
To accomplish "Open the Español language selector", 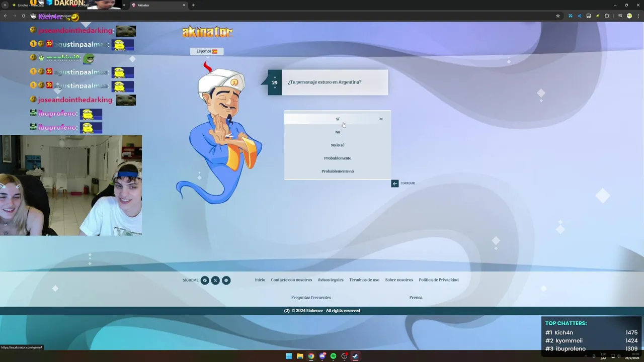I will click(207, 51).
